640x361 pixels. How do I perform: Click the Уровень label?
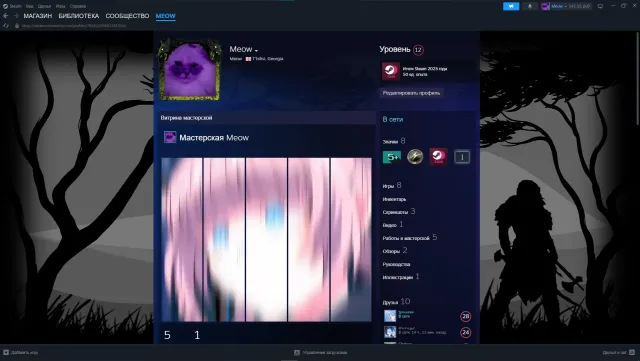point(395,49)
